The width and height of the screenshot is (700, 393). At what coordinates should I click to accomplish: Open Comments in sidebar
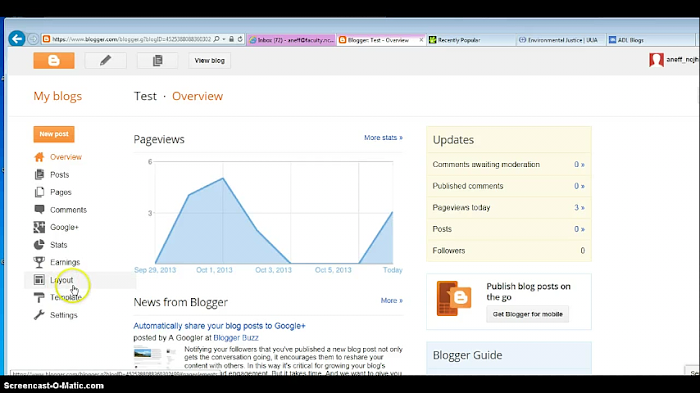pyautogui.click(x=68, y=210)
